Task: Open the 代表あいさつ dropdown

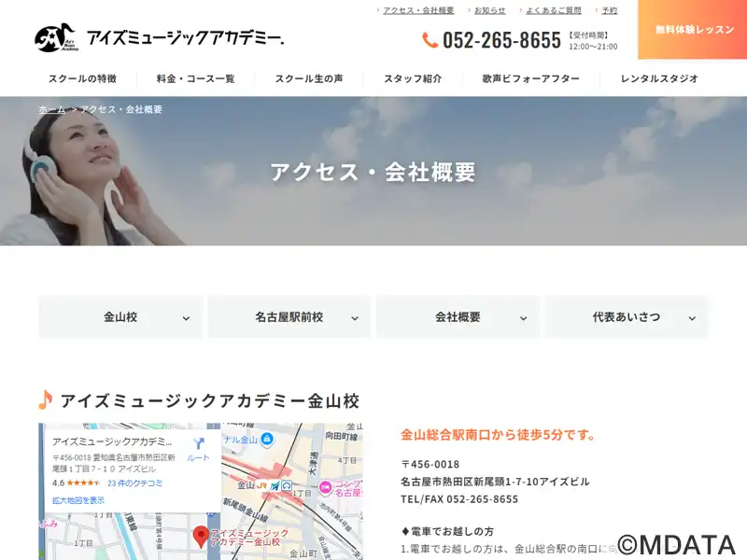Action: coord(627,317)
